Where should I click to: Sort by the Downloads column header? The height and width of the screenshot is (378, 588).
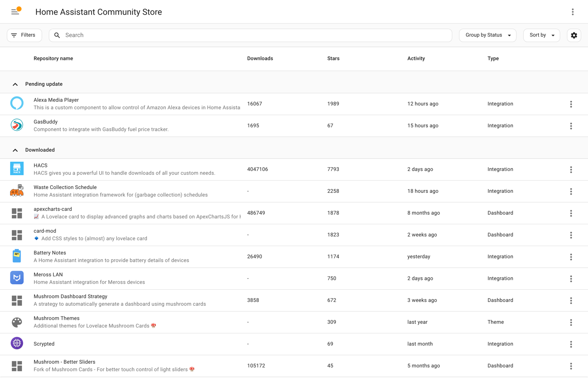pyautogui.click(x=260, y=58)
